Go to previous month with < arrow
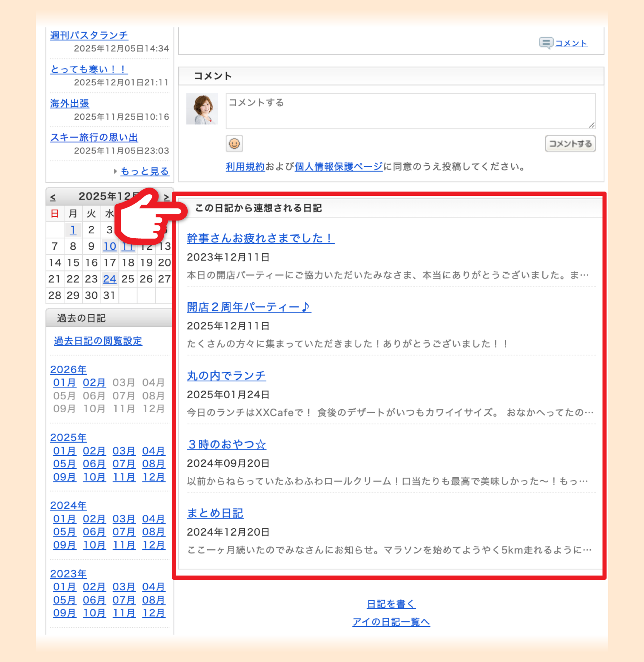 tap(53, 197)
